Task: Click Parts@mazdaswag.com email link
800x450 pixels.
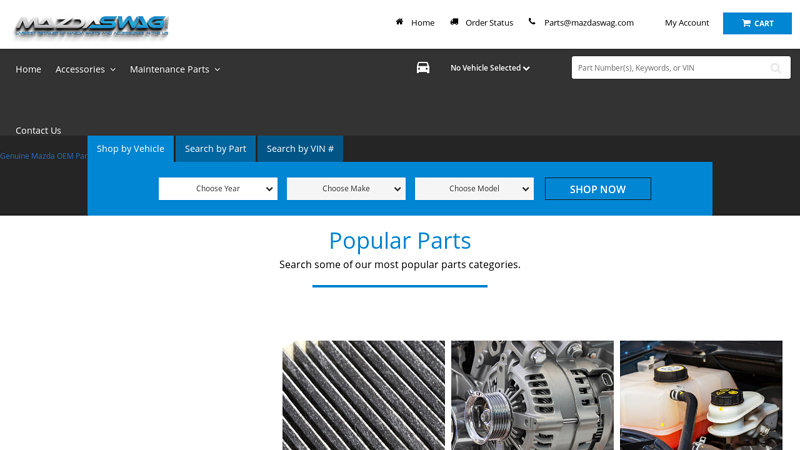Action: (589, 23)
